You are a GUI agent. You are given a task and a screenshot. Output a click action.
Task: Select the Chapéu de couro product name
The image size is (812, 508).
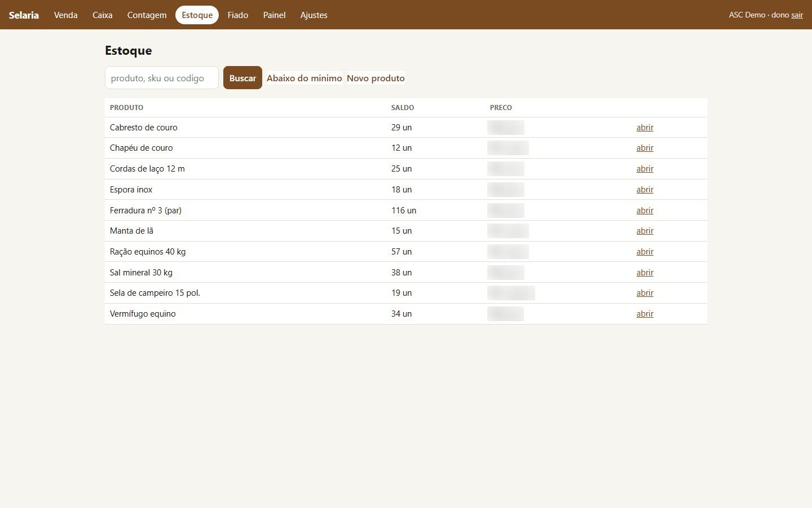[x=142, y=148]
